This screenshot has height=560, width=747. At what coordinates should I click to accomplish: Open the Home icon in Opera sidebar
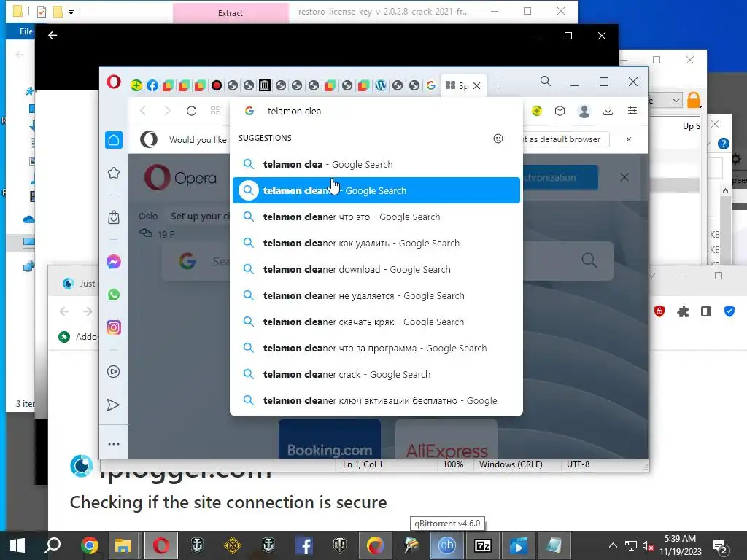pos(113,140)
